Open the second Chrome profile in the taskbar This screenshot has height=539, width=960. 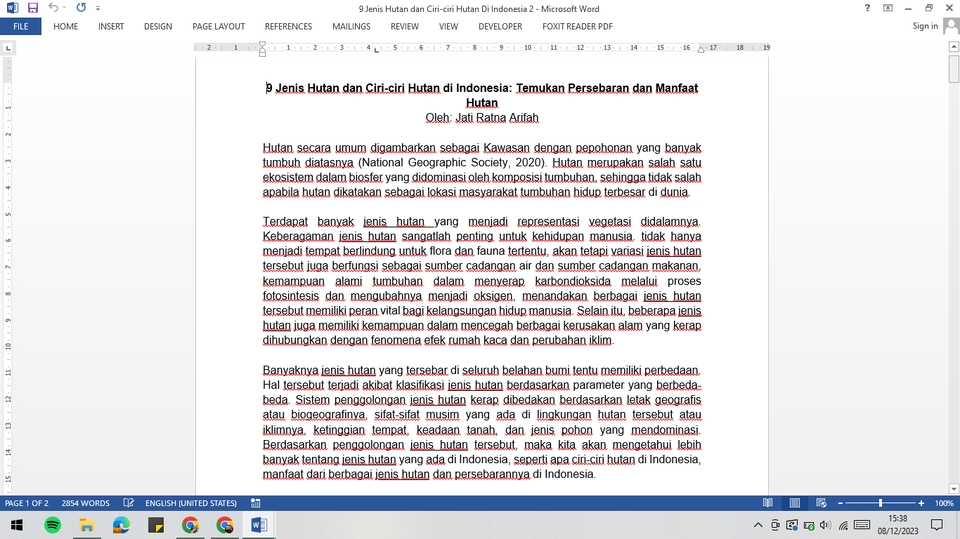click(224, 525)
